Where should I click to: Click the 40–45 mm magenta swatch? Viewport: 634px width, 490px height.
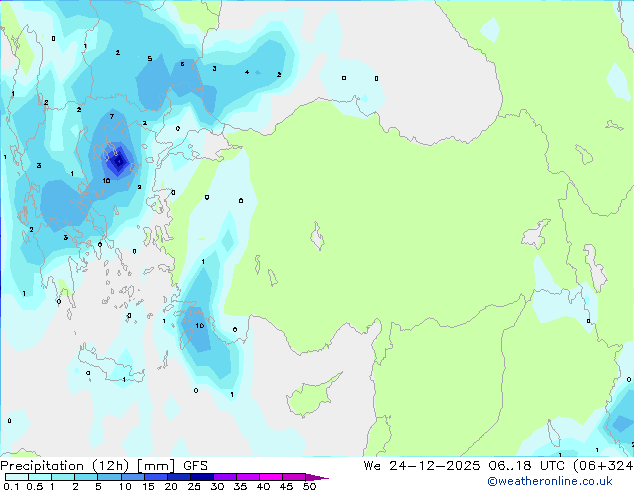point(271,477)
